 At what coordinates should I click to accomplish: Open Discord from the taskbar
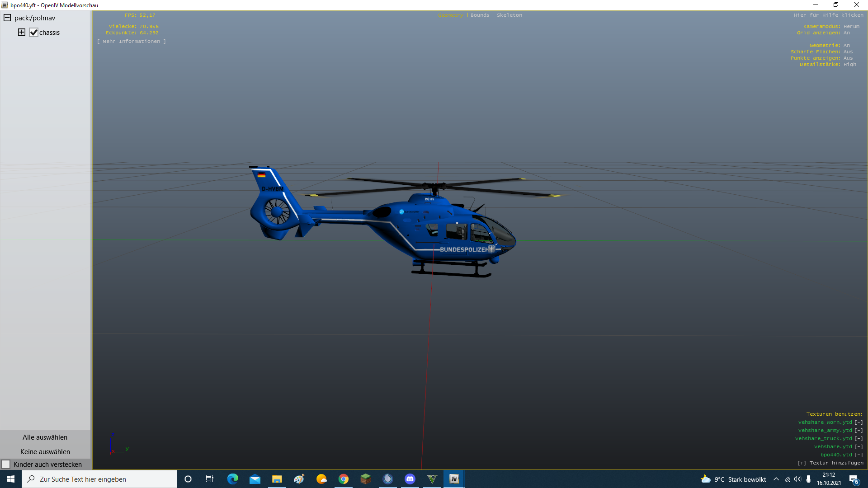click(410, 479)
